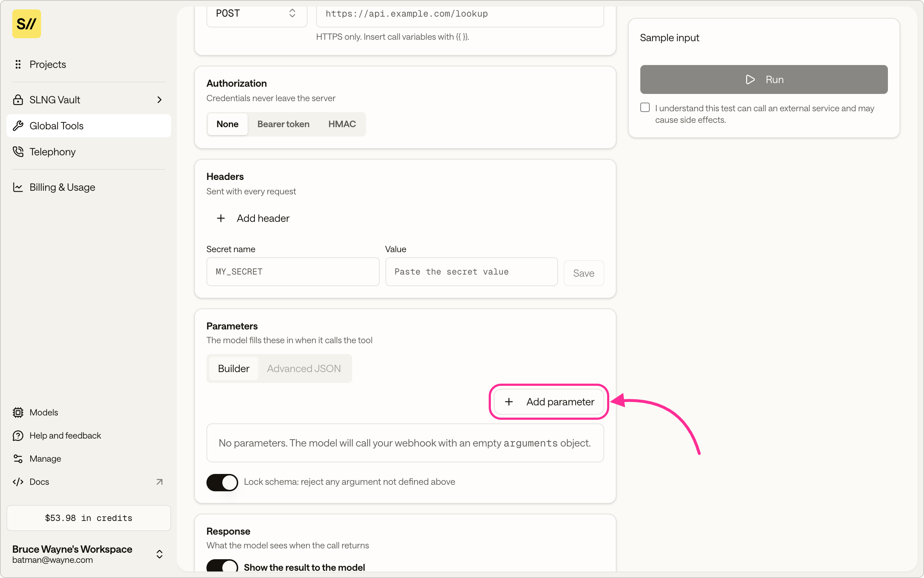Run the sample input test
The image size is (924, 578).
tap(764, 79)
